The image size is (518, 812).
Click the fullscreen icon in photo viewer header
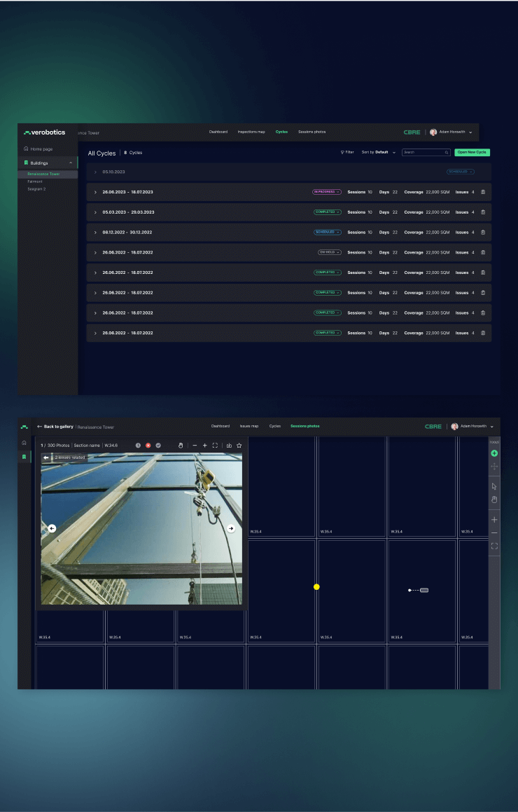tap(215, 446)
